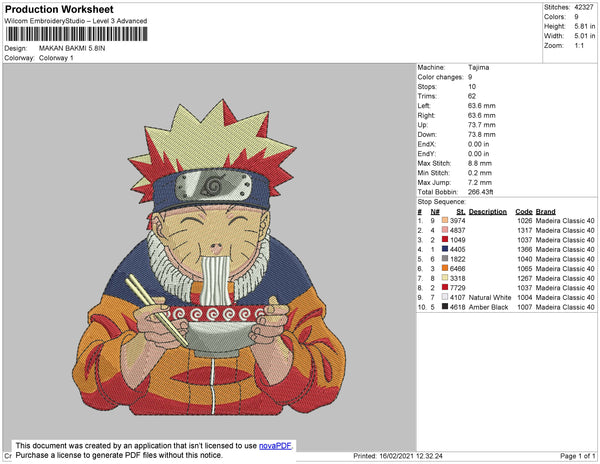Viewport: 600px width, 464px height.
Task: Click the Production Worksheet title
Action: (x=59, y=10)
